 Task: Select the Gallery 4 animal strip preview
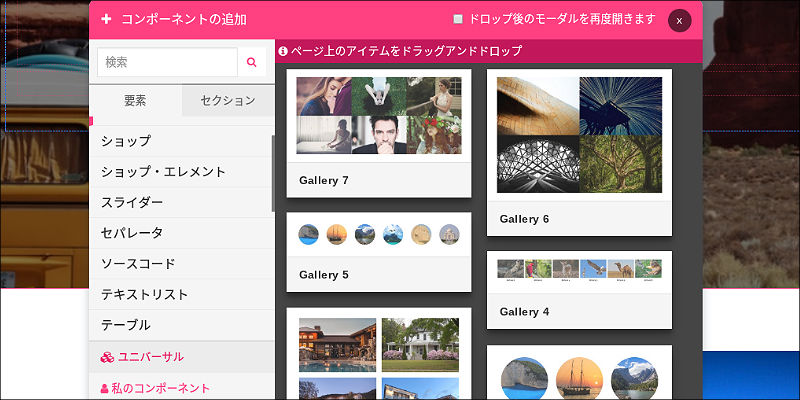click(x=580, y=270)
